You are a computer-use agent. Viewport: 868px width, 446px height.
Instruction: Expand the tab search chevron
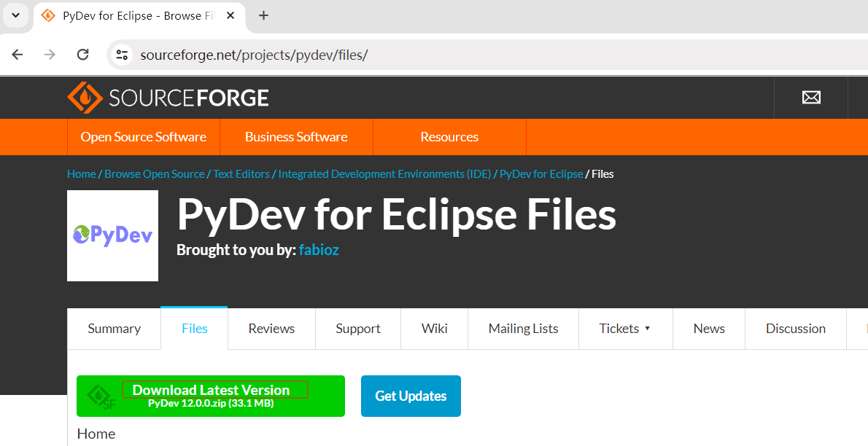pyautogui.click(x=15, y=15)
